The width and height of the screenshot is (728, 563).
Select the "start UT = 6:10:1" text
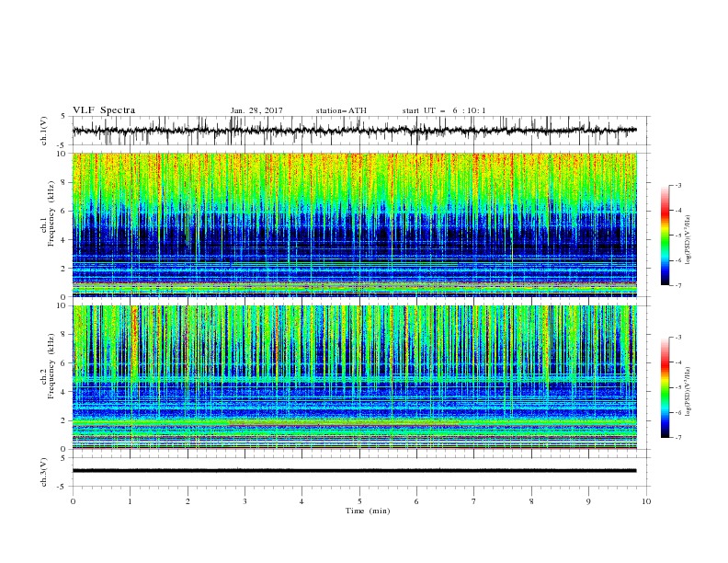(x=444, y=110)
